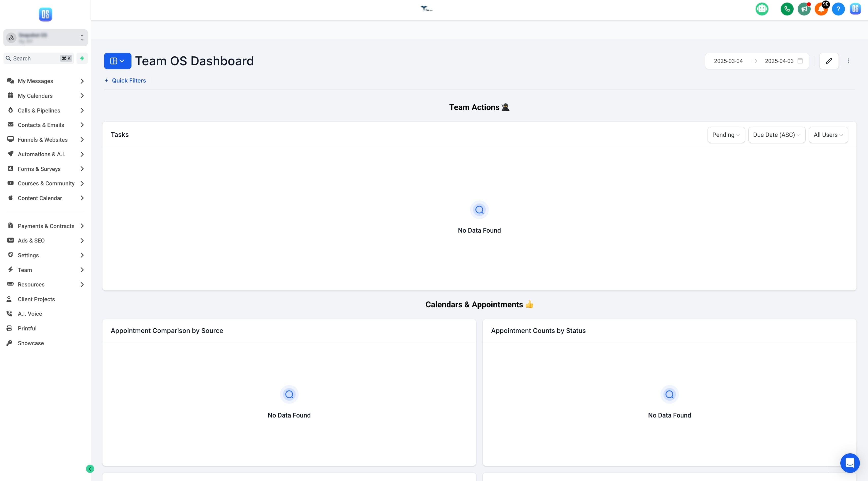868x481 pixels.
Task: Expand the Ads & SEO chevron
Action: click(82, 241)
